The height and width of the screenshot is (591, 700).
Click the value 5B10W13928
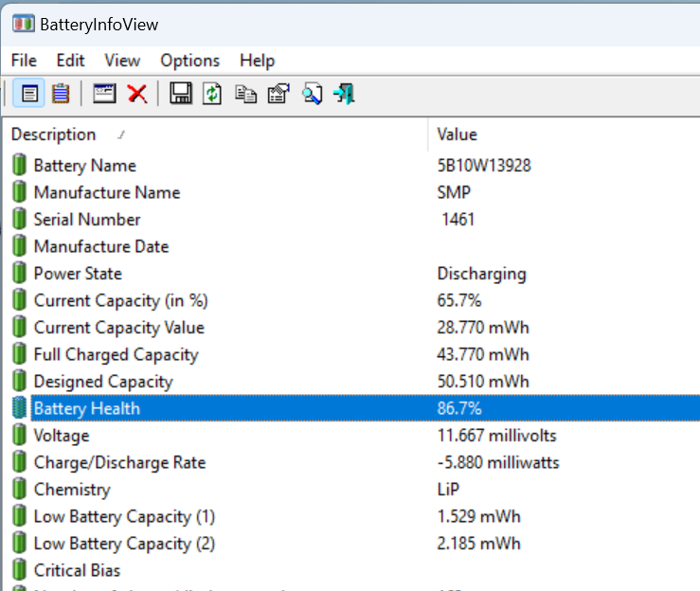(x=484, y=165)
